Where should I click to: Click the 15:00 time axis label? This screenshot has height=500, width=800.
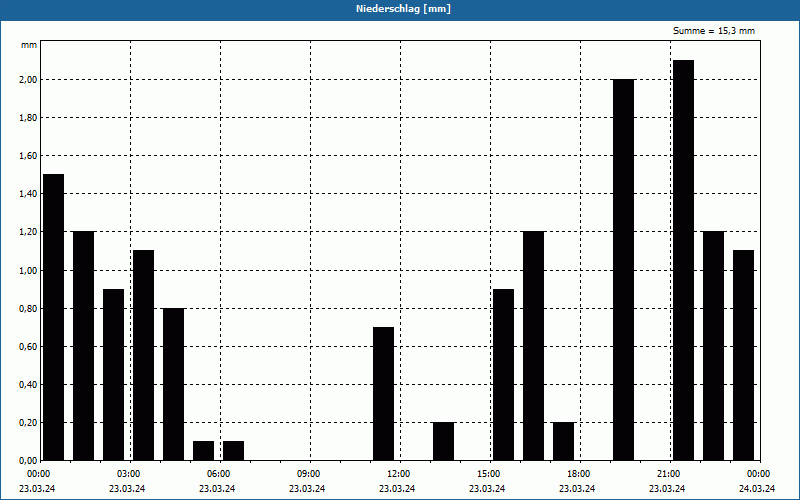click(488, 474)
